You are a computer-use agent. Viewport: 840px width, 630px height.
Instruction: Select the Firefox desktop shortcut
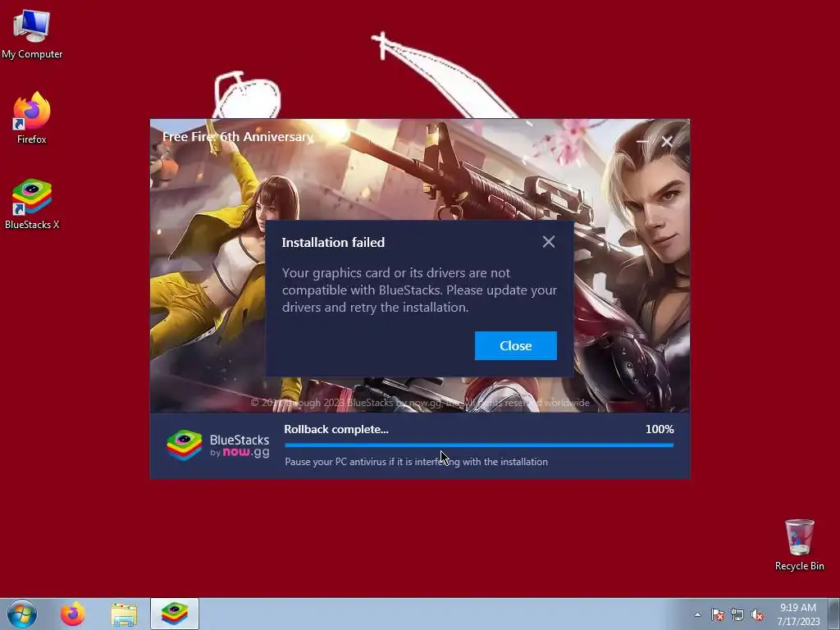coord(32,118)
